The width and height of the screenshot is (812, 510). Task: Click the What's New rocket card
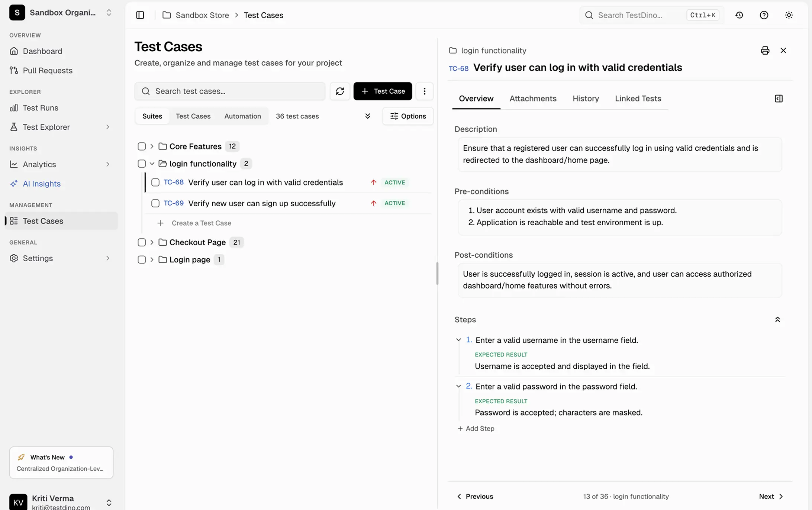[61, 463]
